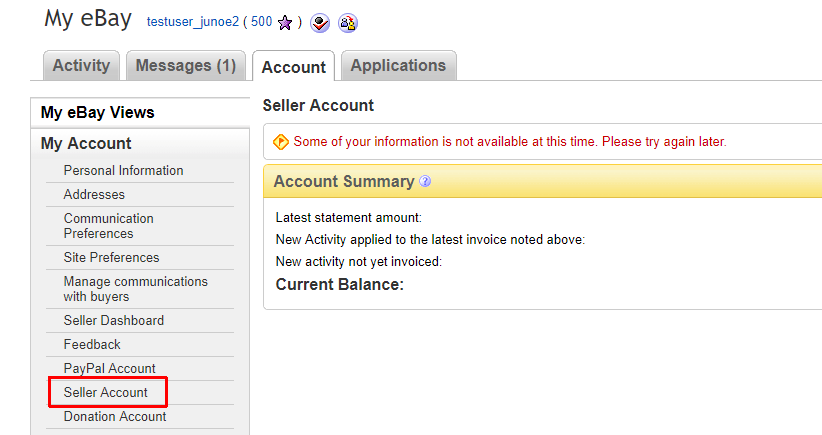
Task: Select the Account tab
Action: pyautogui.click(x=294, y=67)
